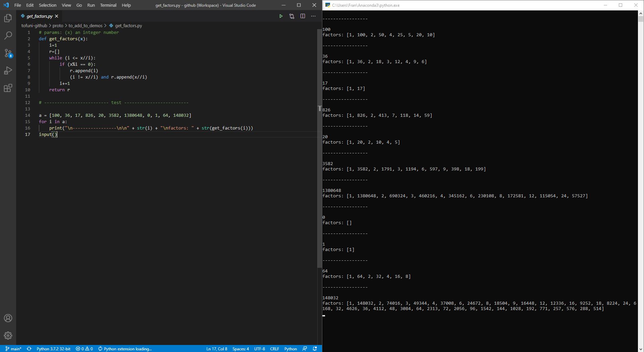Change Spaces: 4 indentation setting
Viewport: 644px width, 352px height.
[x=240, y=349]
